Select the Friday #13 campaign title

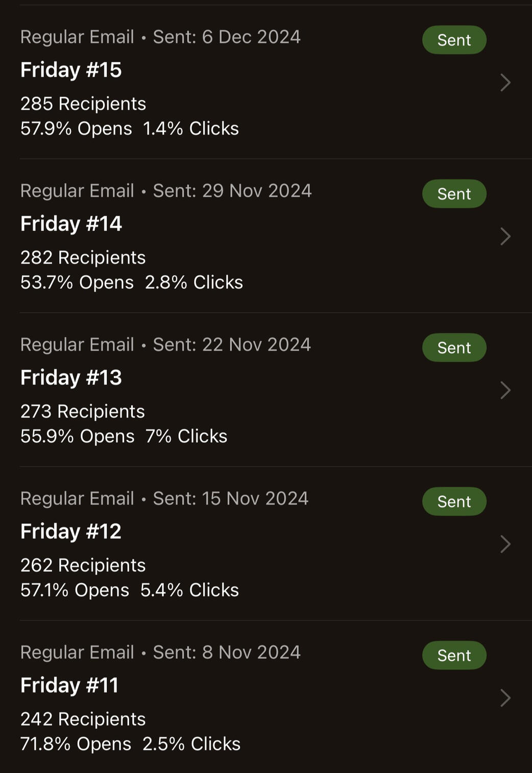point(71,378)
